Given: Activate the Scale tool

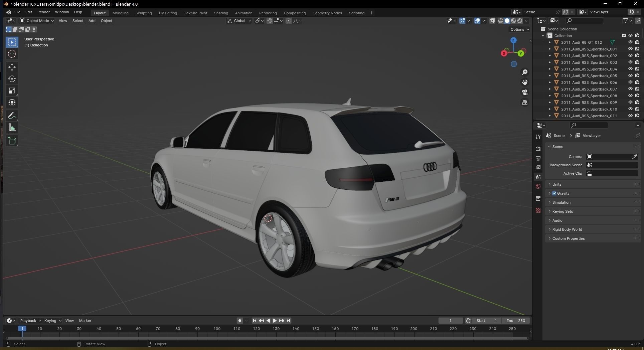Looking at the screenshot, I should coord(12,91).
